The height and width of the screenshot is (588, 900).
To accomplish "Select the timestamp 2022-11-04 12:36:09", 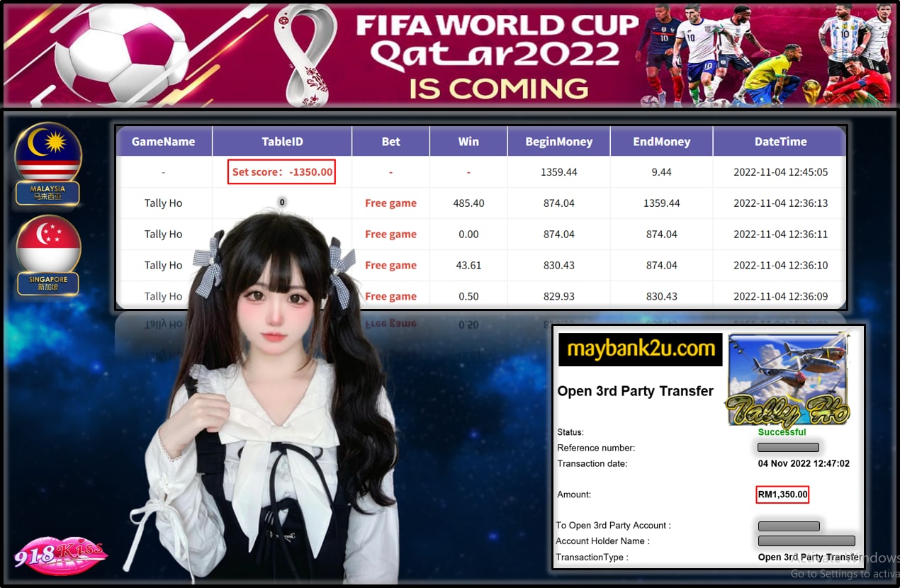I will 780,297.
